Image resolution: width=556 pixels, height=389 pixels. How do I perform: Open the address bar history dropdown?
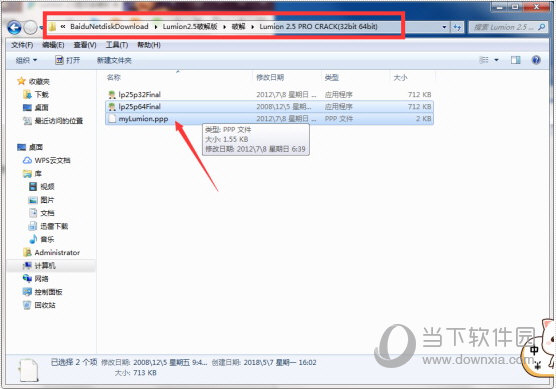click(444, 27)
